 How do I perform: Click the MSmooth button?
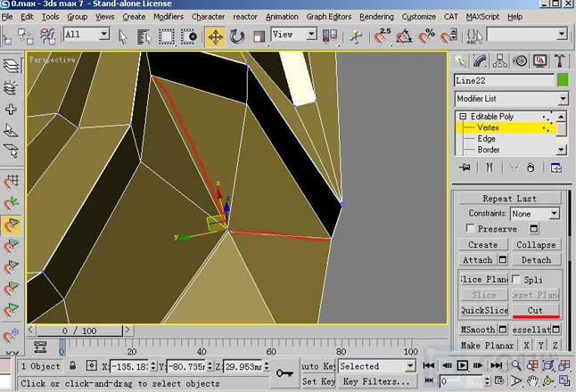[478, 330]
